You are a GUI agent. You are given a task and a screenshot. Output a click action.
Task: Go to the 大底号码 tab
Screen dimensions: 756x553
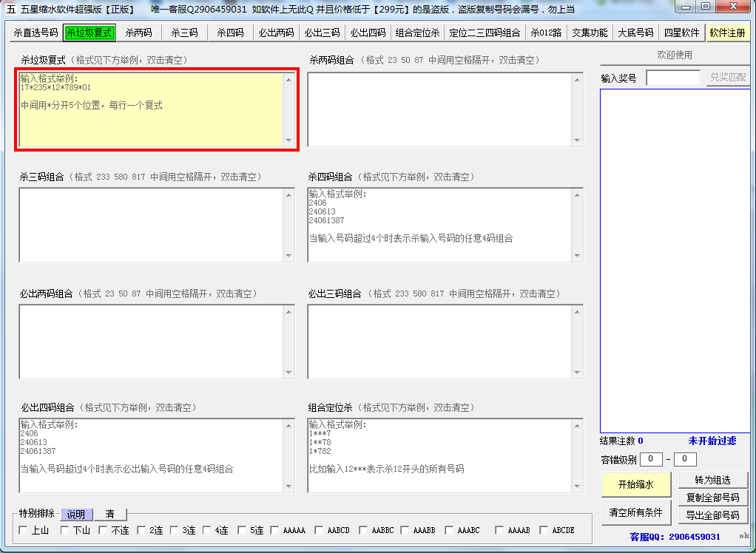tap(635, 33)
